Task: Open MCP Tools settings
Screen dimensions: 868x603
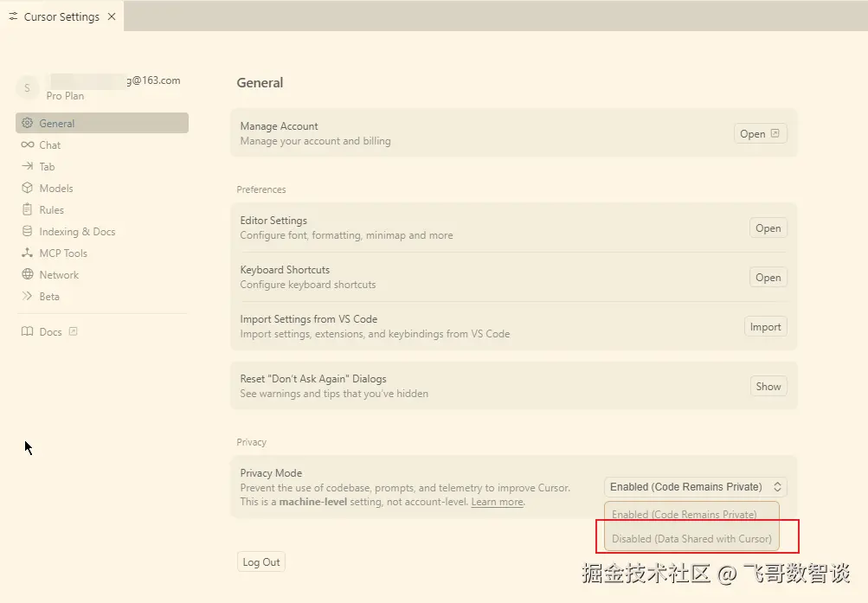Action: click(102, 253)
